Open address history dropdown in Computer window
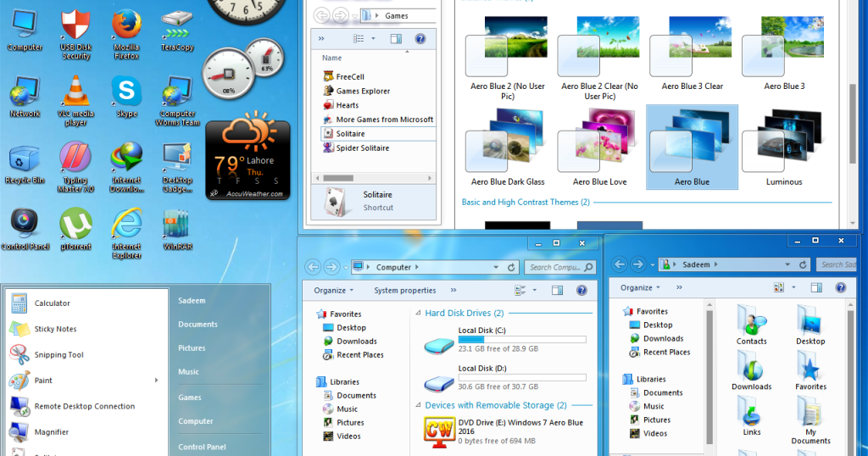 tap(496, 267)
